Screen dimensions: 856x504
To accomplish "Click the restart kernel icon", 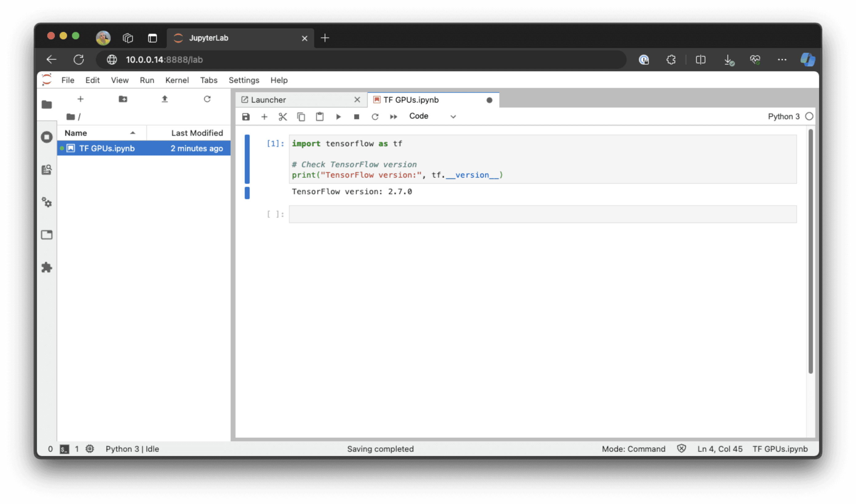I will [x=375, y=116].
